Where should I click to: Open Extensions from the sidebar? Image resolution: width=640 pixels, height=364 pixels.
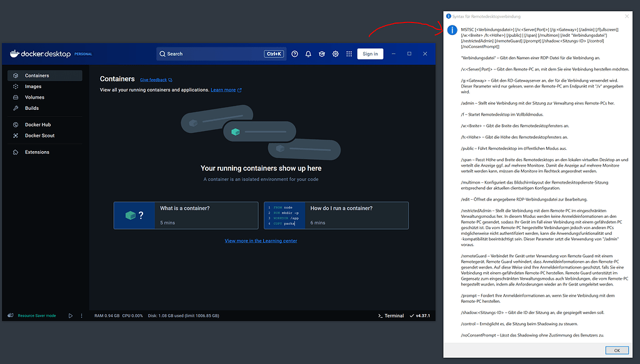36,151
